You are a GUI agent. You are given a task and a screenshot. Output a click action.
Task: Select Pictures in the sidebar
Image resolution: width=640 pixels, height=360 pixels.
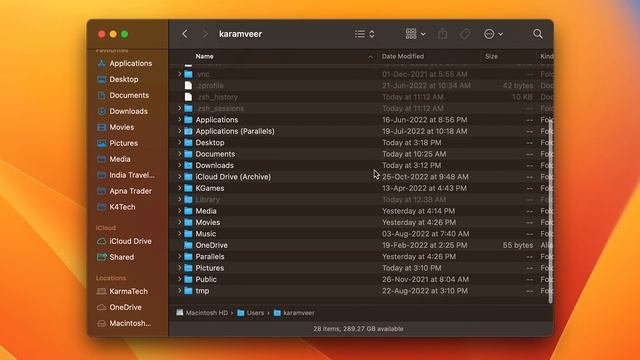pyautogui.click(x=118, y=143)
